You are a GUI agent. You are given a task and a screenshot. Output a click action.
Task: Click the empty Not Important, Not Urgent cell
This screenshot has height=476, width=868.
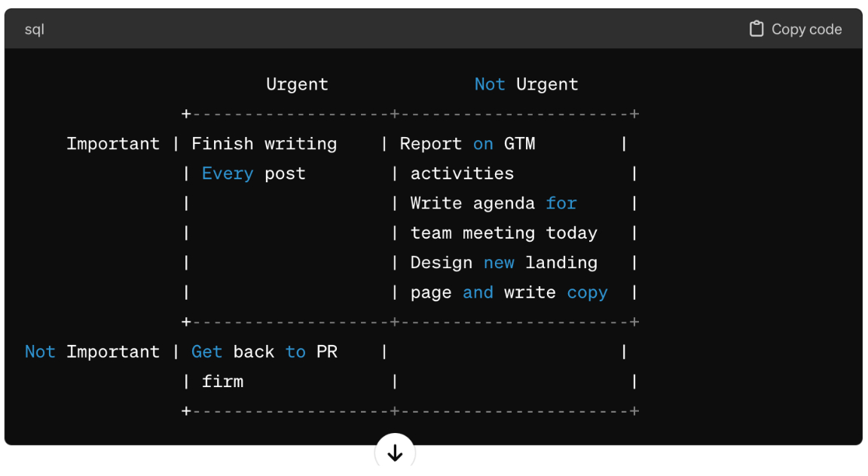(x=509, y=366)
